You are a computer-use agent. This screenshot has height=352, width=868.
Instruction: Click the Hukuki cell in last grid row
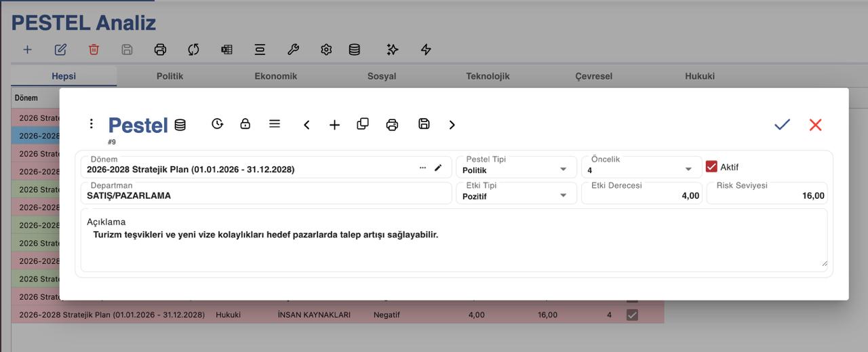[228, 315]
